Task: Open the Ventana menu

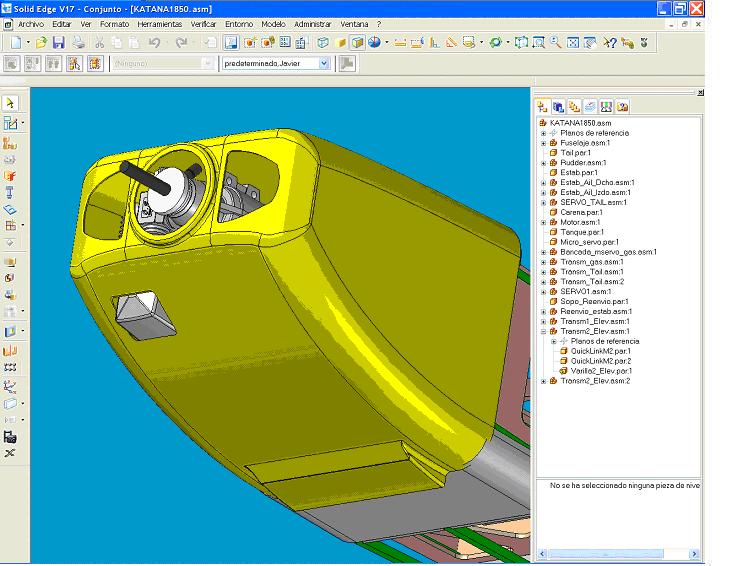Action: [x=353, y=23]
